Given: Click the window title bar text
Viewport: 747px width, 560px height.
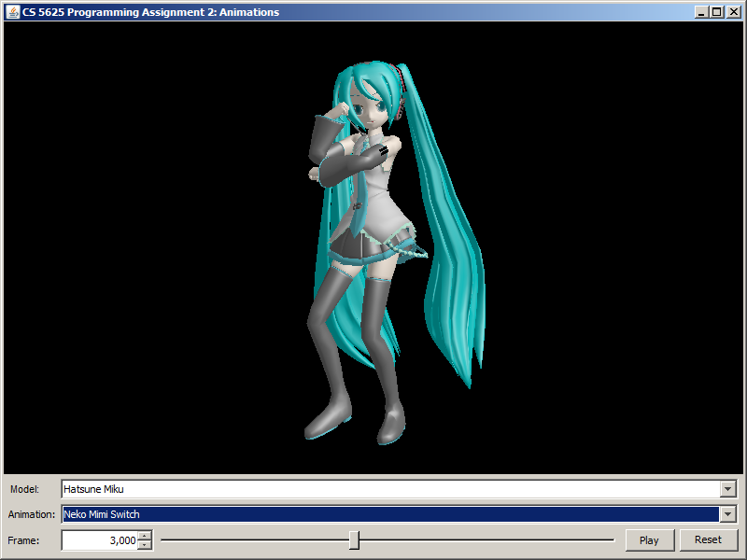Looking at the screenshot, I should click(150, 12).
